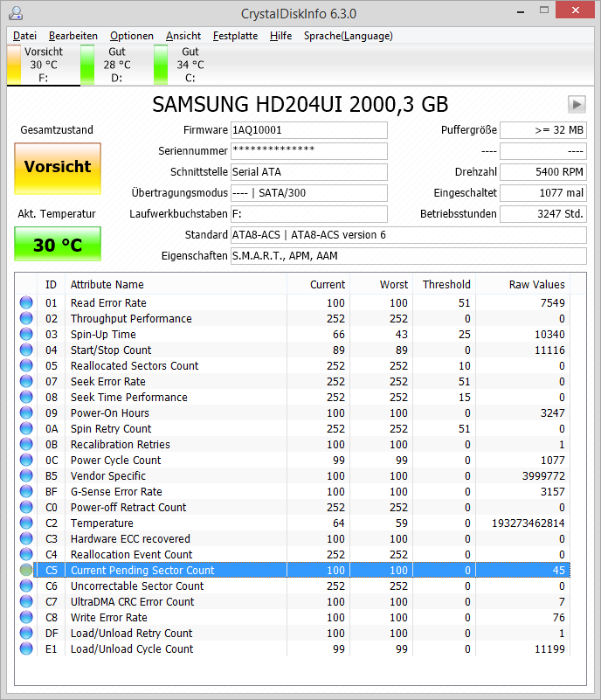
Task: Select 'Spin-Up Time' attribute name
Action: click(103, 335)
